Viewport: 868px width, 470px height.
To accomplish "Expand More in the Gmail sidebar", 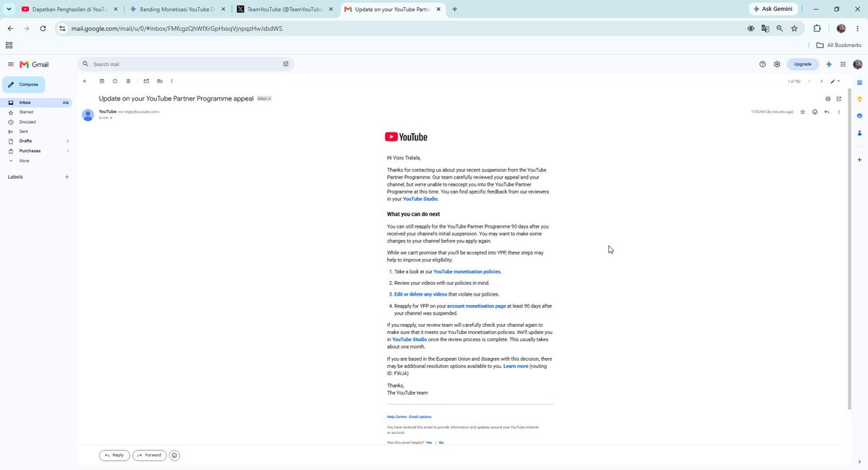I will 25,161.
